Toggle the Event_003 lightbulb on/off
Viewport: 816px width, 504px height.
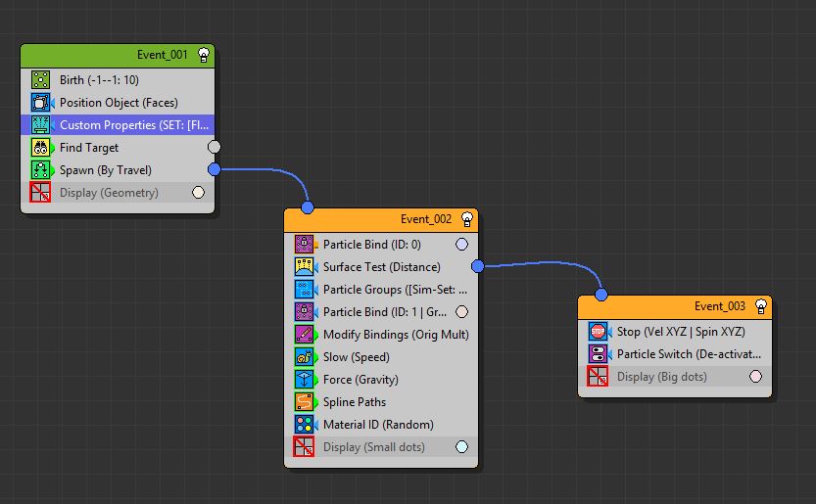(761, 306)
